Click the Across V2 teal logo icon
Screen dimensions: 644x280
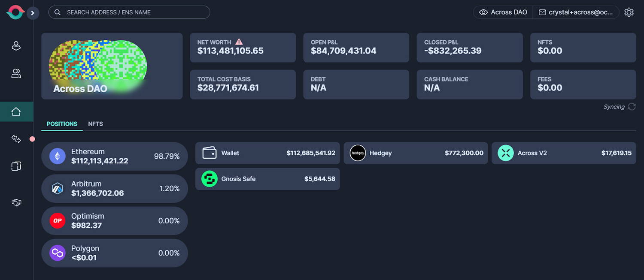tap(506, 153)
